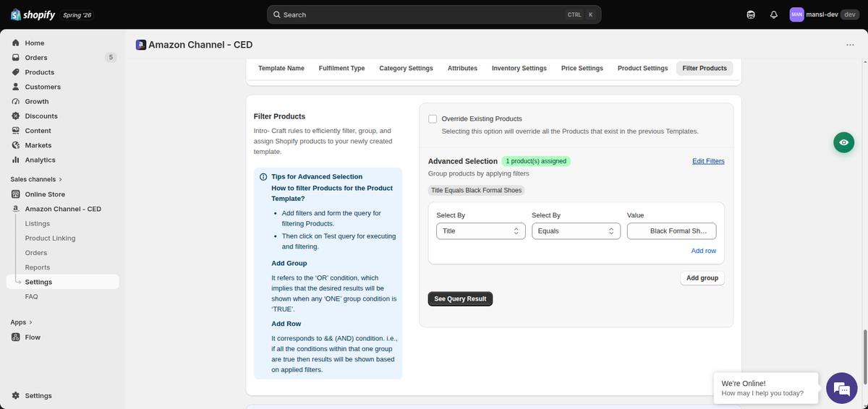Viewport: 868px width, 409px height.
Task: Click the Products tag icon
Action: click(x=16, y=72)
